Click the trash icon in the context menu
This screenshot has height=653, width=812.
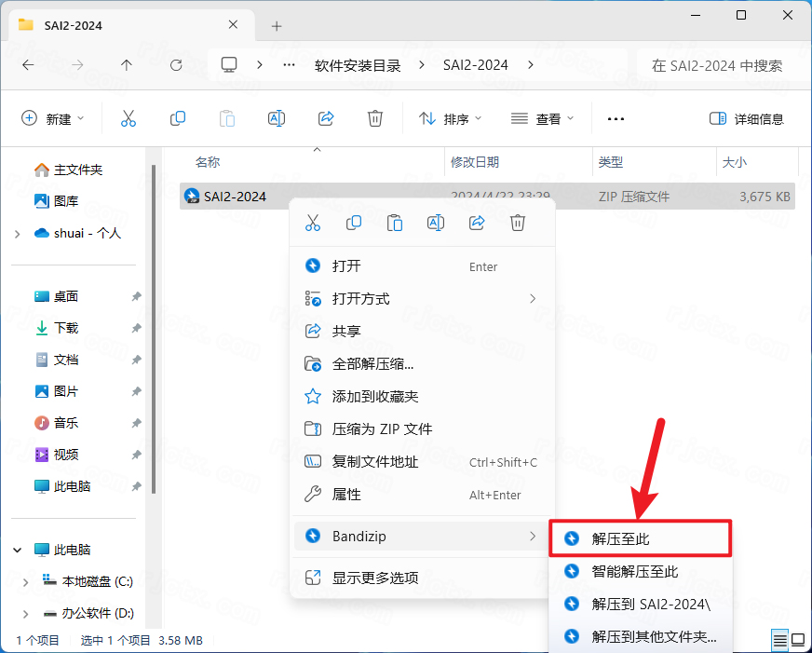(518, 224)
